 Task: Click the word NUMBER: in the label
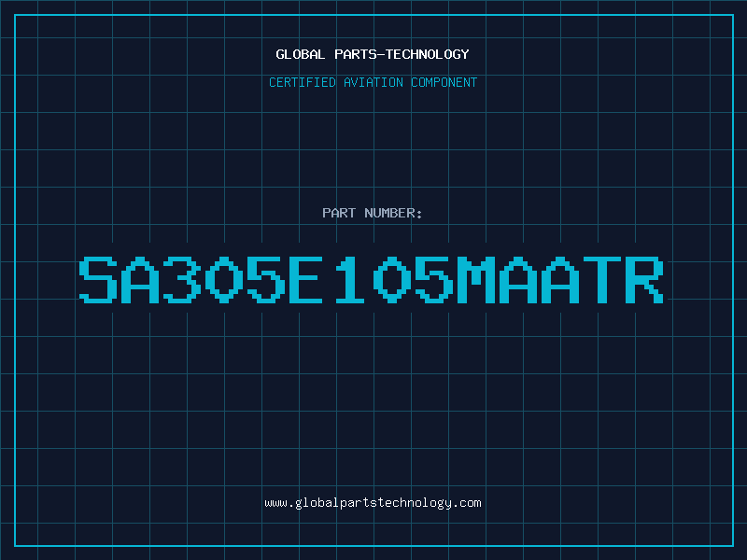tap(391, 213)
